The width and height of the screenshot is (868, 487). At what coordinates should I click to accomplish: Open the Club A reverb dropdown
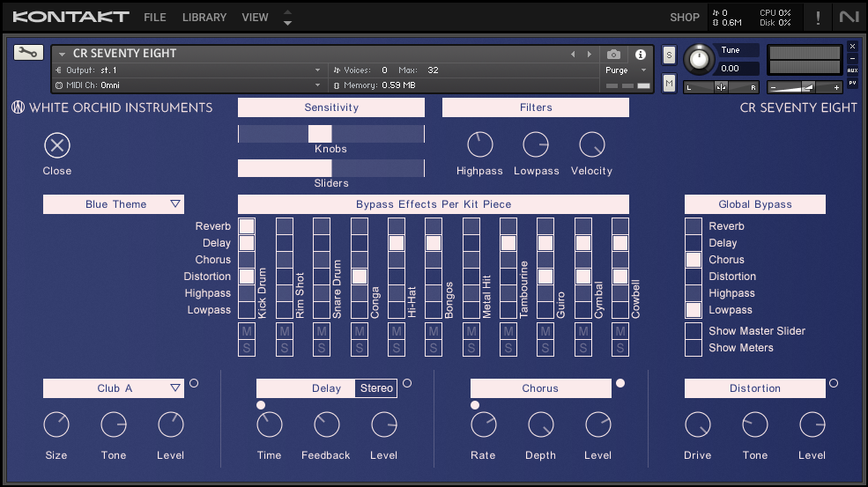(x=114, y=388)
